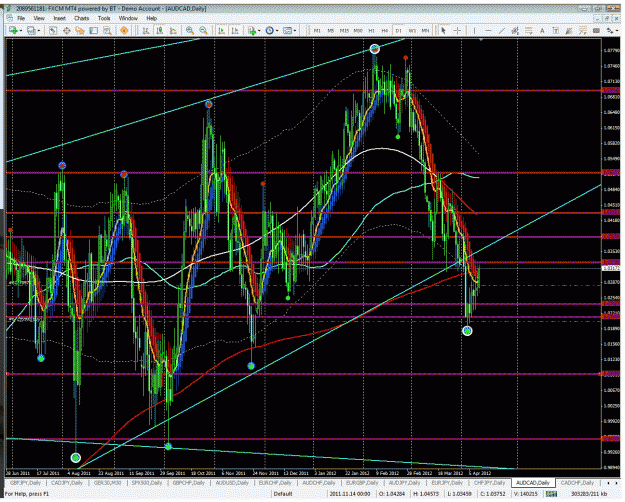The height and width of the screenshot is (502, 625).
Task: Toggle the Navigator star-folder icon
Action: (80, 31)
